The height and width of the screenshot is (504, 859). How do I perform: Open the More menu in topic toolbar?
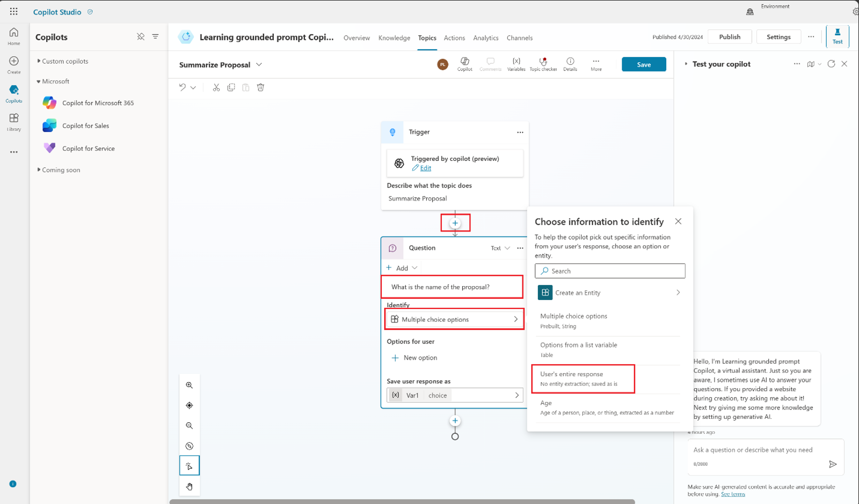coord(596,64)
